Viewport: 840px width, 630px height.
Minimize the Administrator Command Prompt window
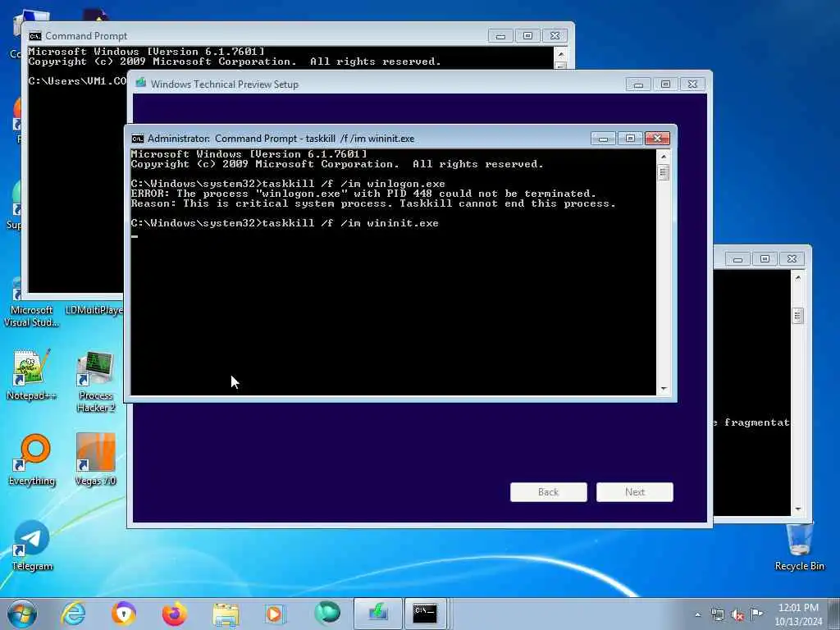603,138
